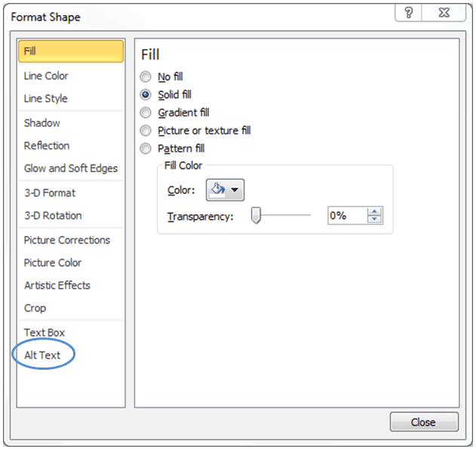
Task: Select the Gradient fill radio button
Action: (146, 112)
